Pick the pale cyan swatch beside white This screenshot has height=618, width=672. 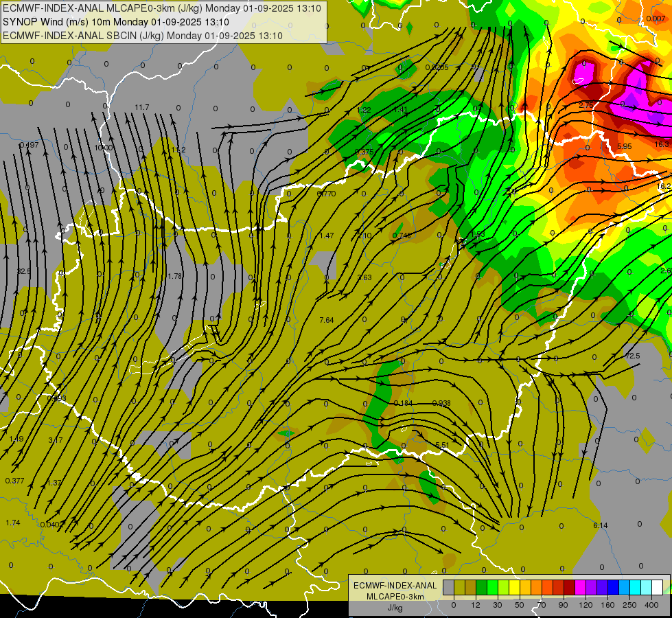click(647, 587)
